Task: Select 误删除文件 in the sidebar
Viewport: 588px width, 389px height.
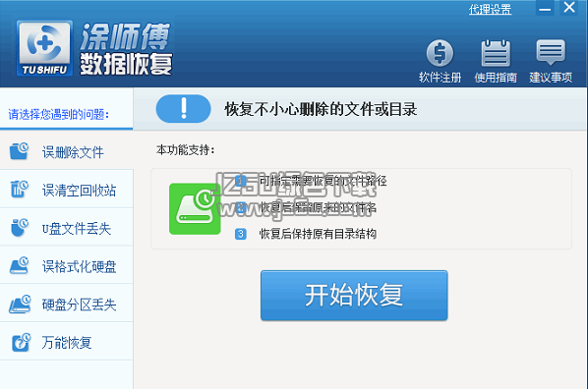Action: tap(67, 150)
